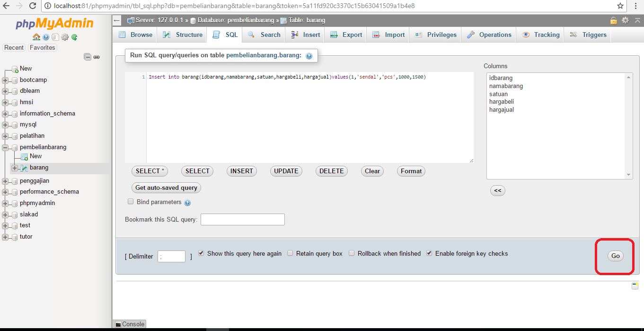Screen dimensions: 644x331
Task: Click the home icon in the navigation panel
Action: click(x=36, y=37)
